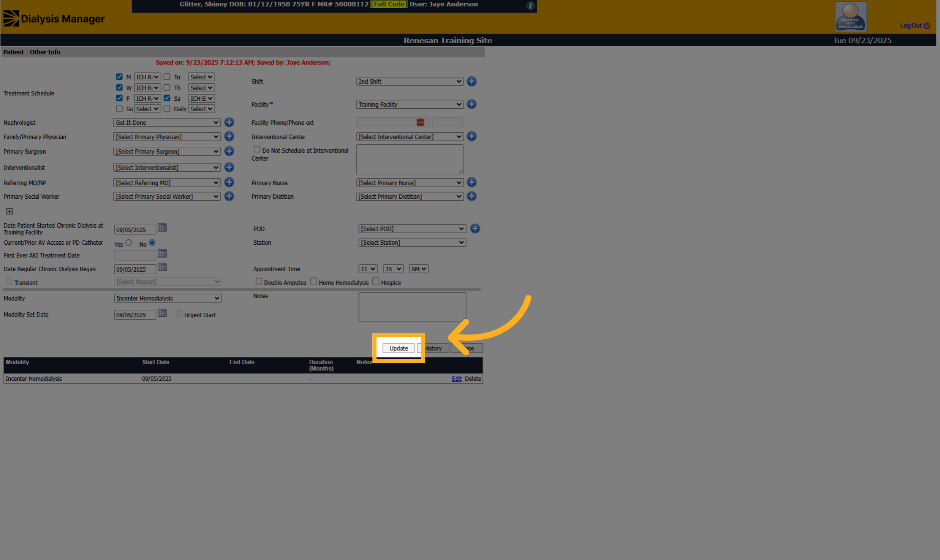Viewport: 940px width, 560px height.
Task: Check Do Not Schedule at Interventional Center
Action: pos(257,149)
